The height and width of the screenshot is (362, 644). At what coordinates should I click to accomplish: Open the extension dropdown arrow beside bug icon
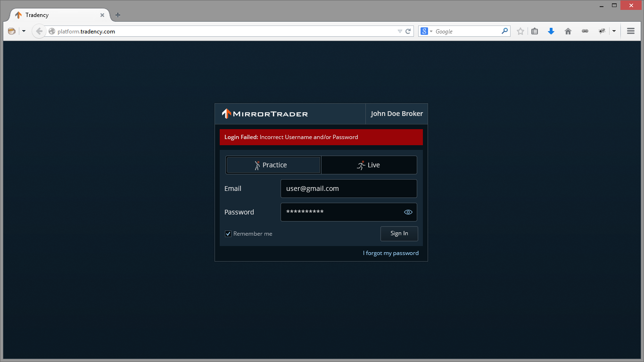(614, 31)
